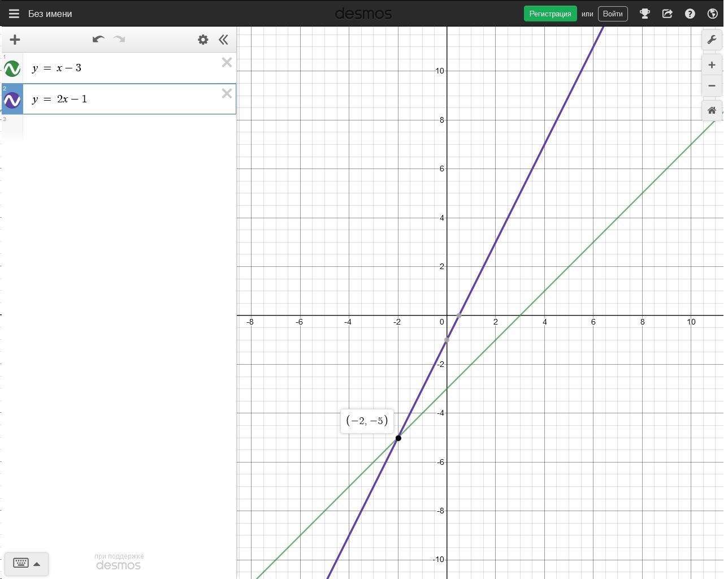Toggle visibility of y = x − 3 graph
This screenshot has height=579, width=728.
pos(12,68)
